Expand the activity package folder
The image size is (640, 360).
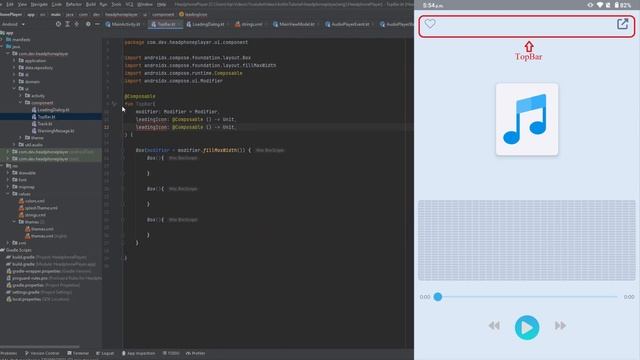pyautogui.click(x=21, y=96)
